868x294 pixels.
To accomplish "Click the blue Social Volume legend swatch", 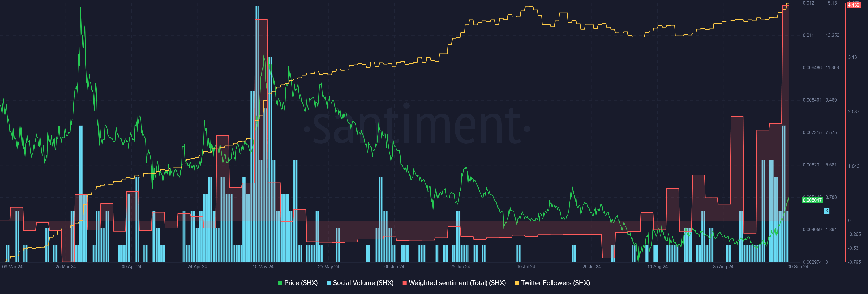I will pos(328,283).
